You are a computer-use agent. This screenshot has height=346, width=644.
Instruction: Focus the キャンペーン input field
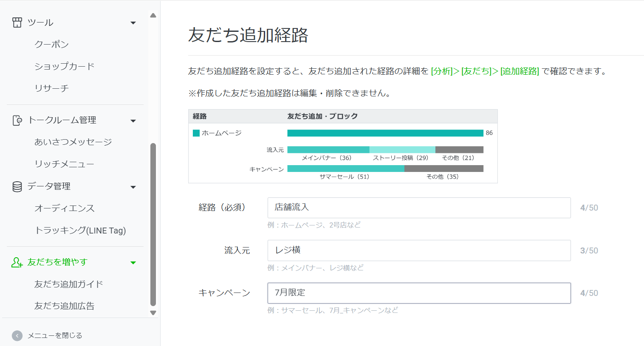coord(419,293)
